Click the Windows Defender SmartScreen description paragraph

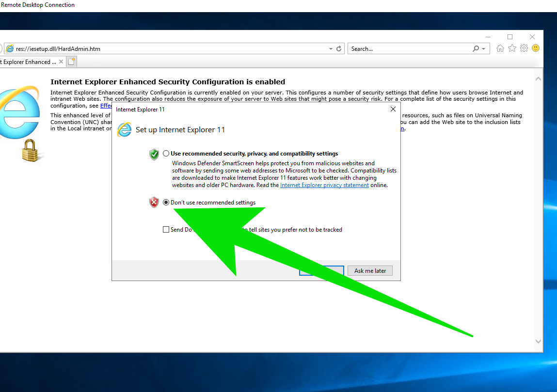pyautogui.click(x=284, y=174)
